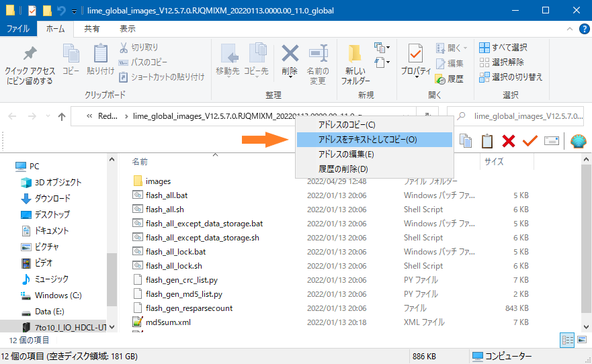Click the Open (開く) ribbon button
This screenshot has height=364, width=592.
click(x=452, y=48)
